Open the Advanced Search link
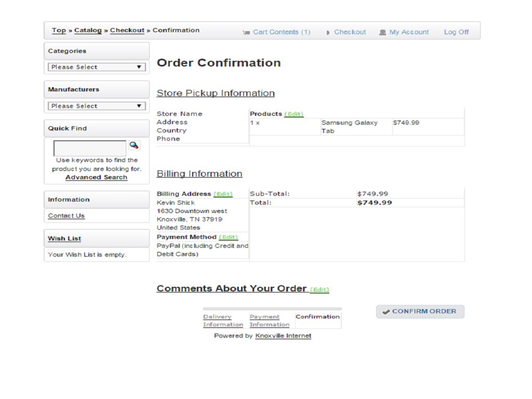 [x=96, y=177]
